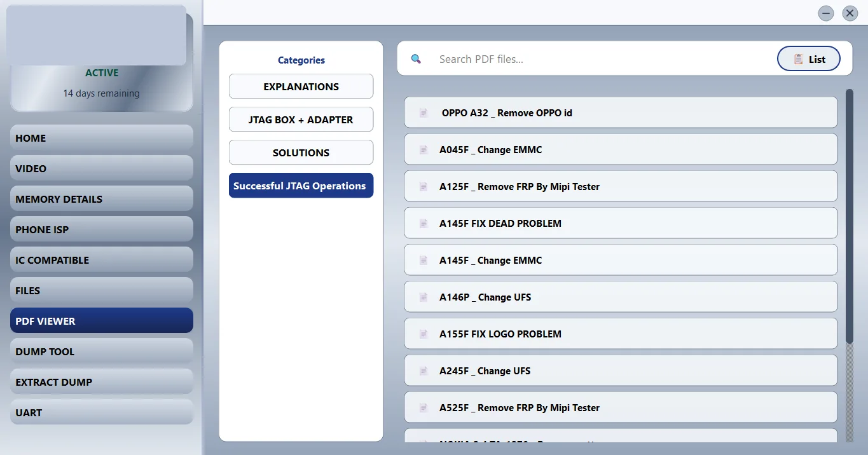The image size is (868, 455).
Task: Click the file icon next to A045F
Action: pyautogui.click(x=424, y=149)
